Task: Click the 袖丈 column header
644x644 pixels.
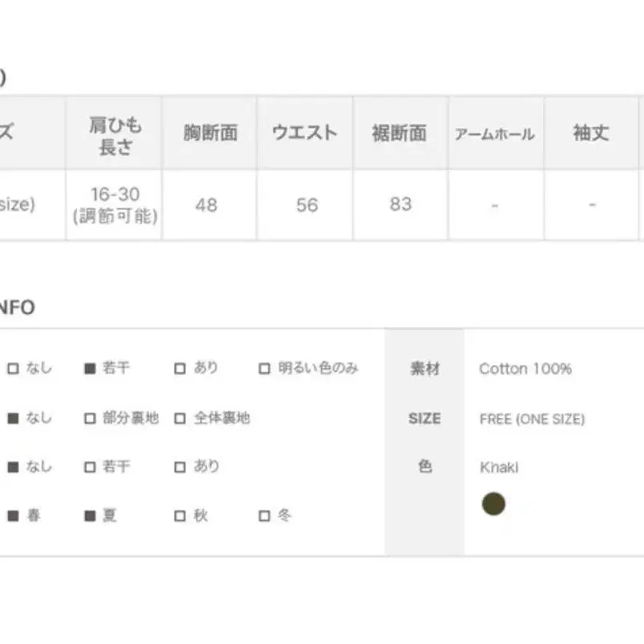Action: click(591, 133)
